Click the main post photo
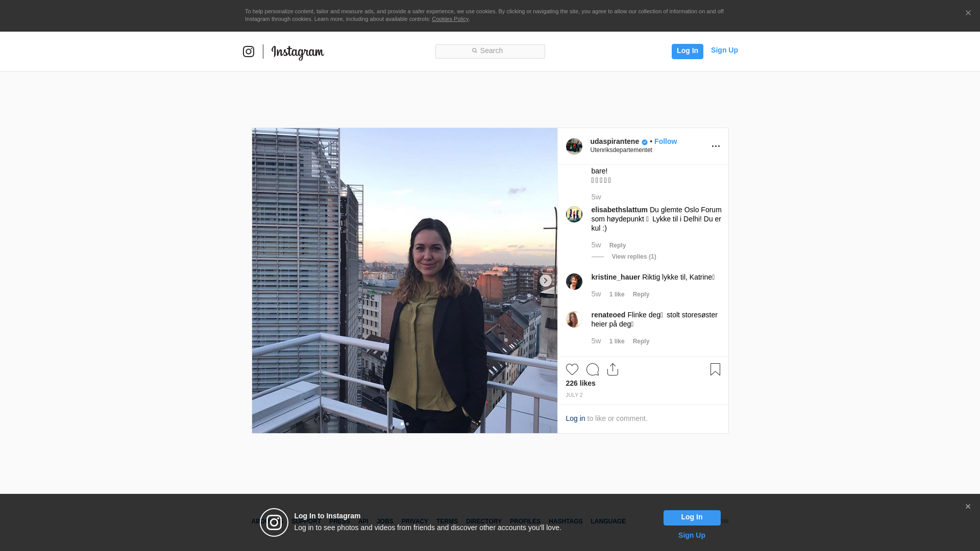The image size is (980, 551). click(404, 281)
